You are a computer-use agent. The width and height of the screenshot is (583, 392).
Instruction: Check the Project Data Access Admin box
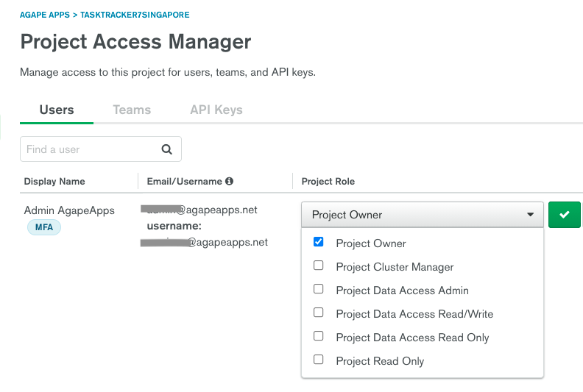319,289
